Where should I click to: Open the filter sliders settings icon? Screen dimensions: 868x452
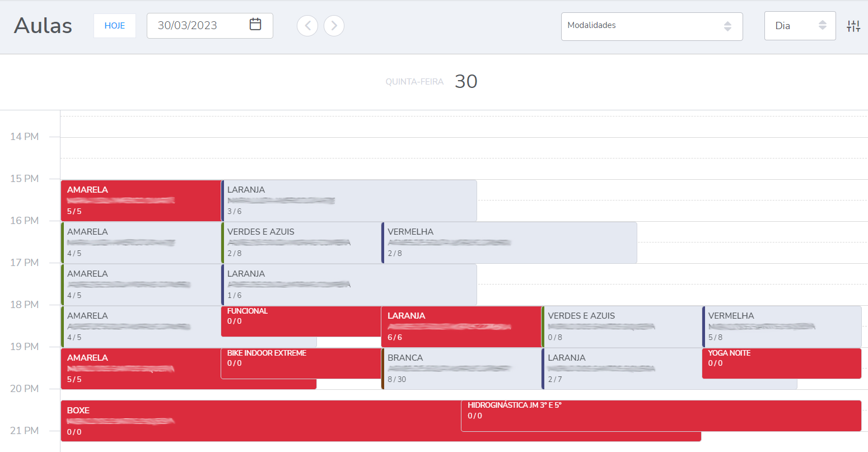click(853, 26)
